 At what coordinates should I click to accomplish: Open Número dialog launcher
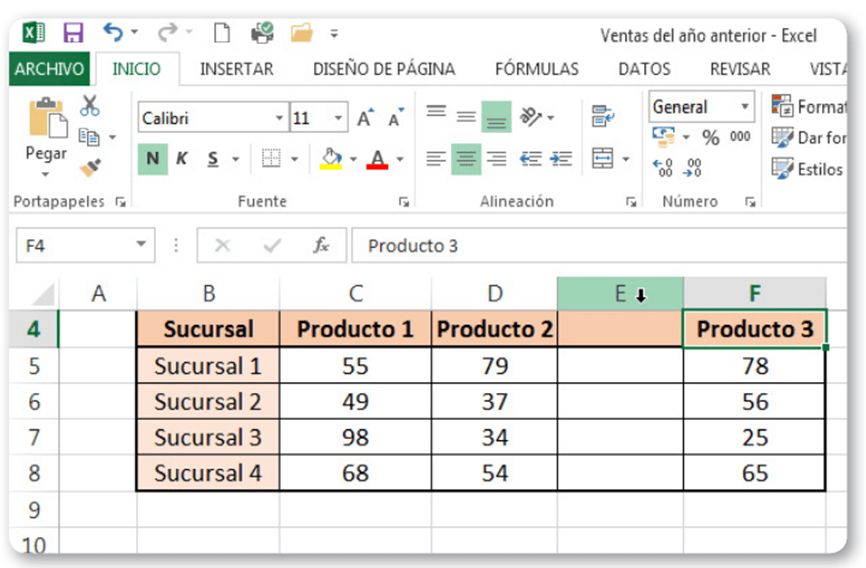(x=750, y=202)
